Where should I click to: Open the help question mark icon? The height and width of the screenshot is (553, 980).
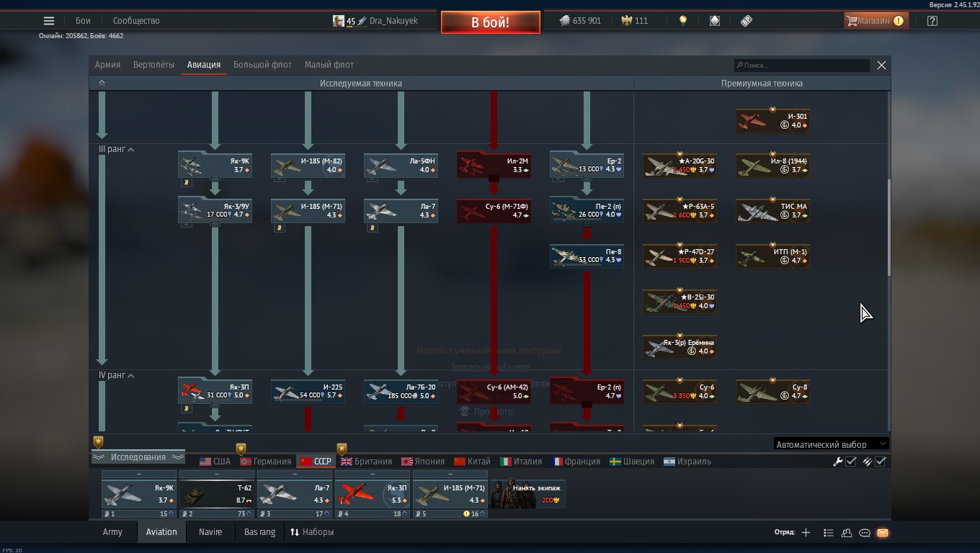(x=932, y=21)
